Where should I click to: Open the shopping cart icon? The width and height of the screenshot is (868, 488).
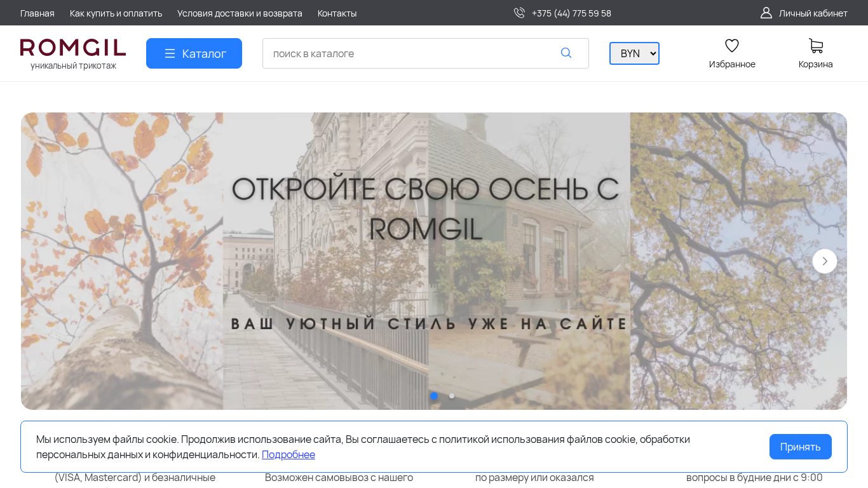pos(816,46)
